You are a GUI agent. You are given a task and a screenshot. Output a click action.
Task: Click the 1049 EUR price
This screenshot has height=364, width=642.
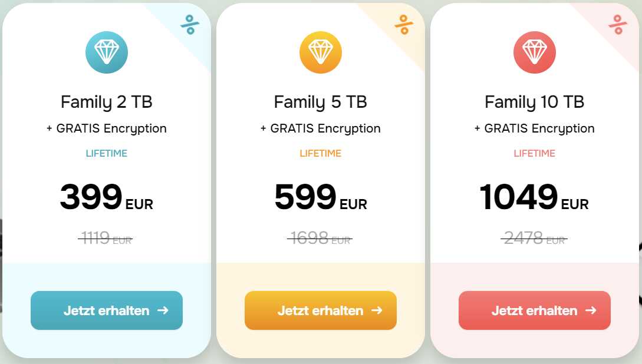pos(534,197)
